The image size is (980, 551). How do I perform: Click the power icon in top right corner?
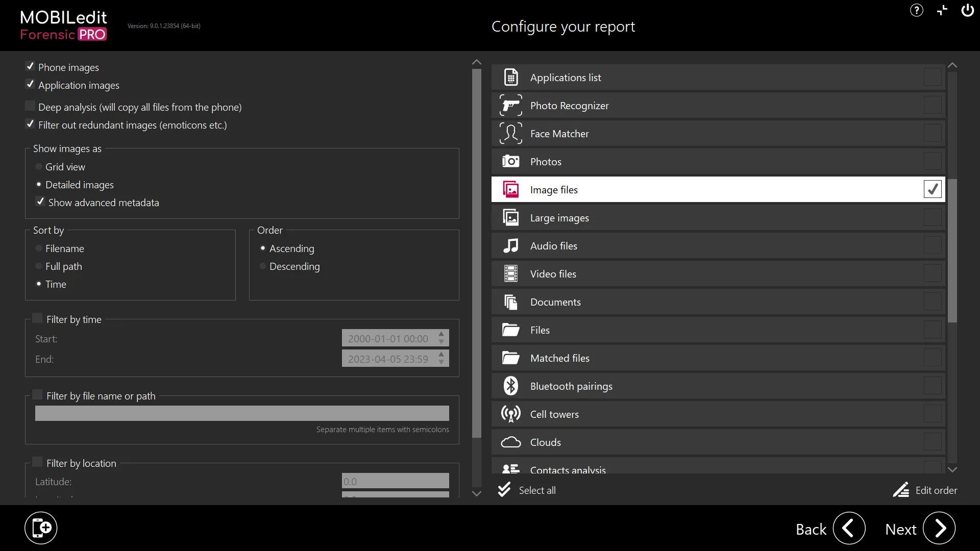coord(968,10)
